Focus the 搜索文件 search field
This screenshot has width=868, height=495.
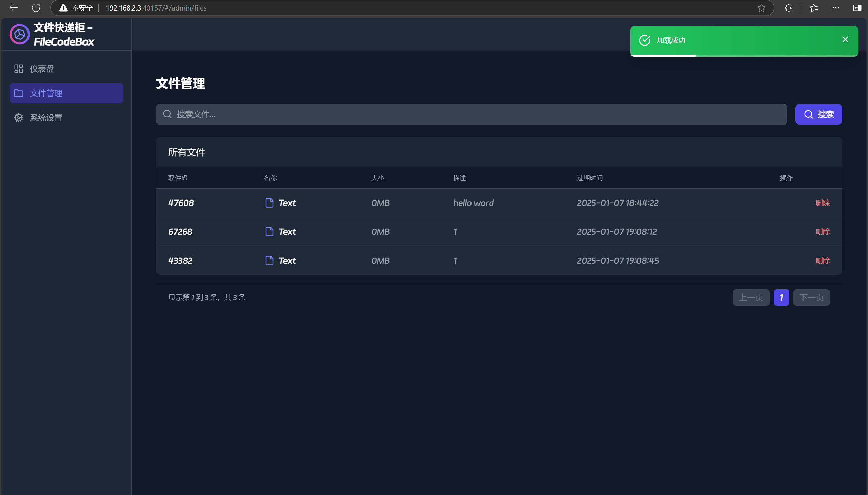point(476,114)
